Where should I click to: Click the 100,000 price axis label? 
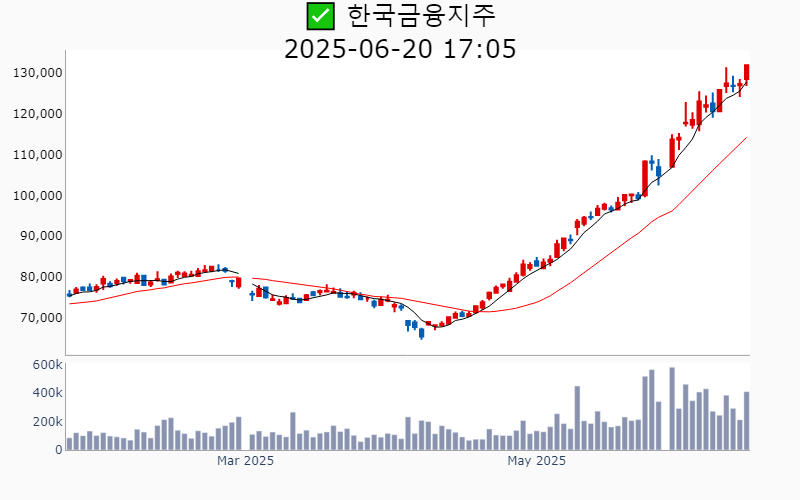38,195
